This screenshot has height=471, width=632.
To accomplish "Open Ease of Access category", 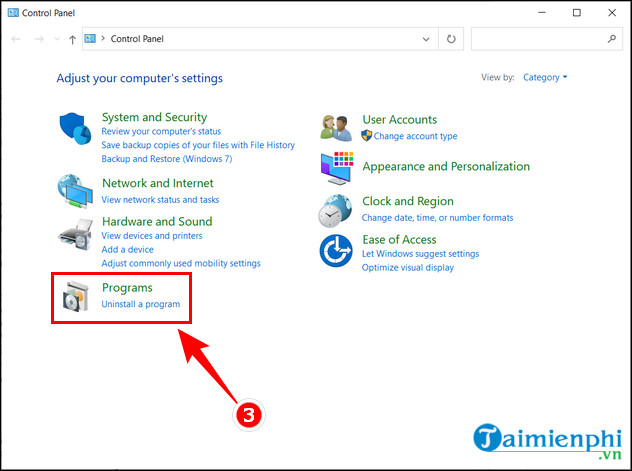I will (399, 240).
